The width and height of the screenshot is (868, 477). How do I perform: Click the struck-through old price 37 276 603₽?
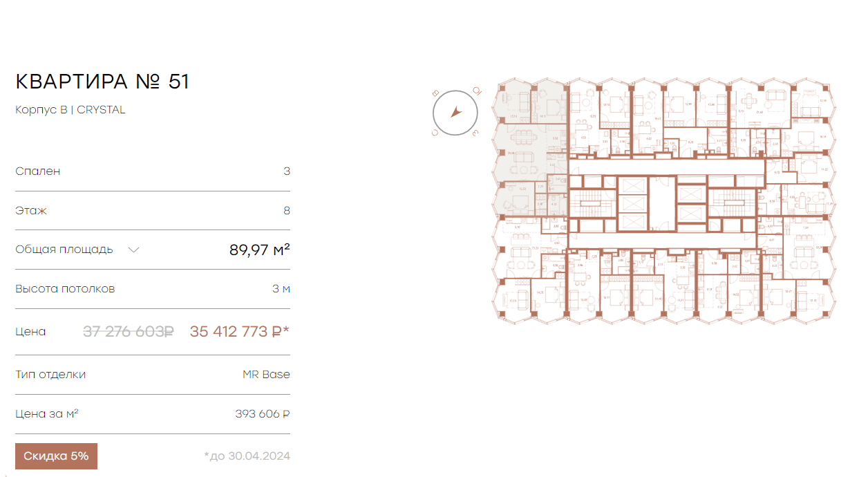tap(129, 332)
